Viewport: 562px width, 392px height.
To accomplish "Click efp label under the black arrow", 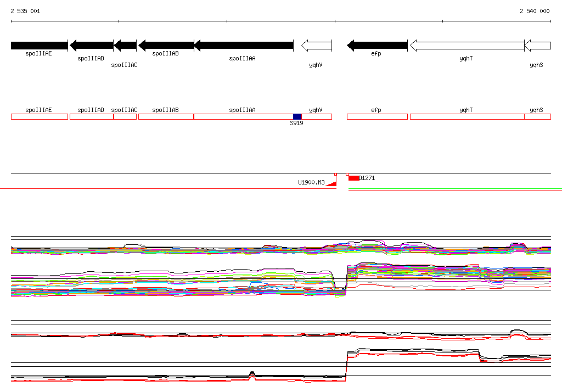I will click(x=376, y=53).
